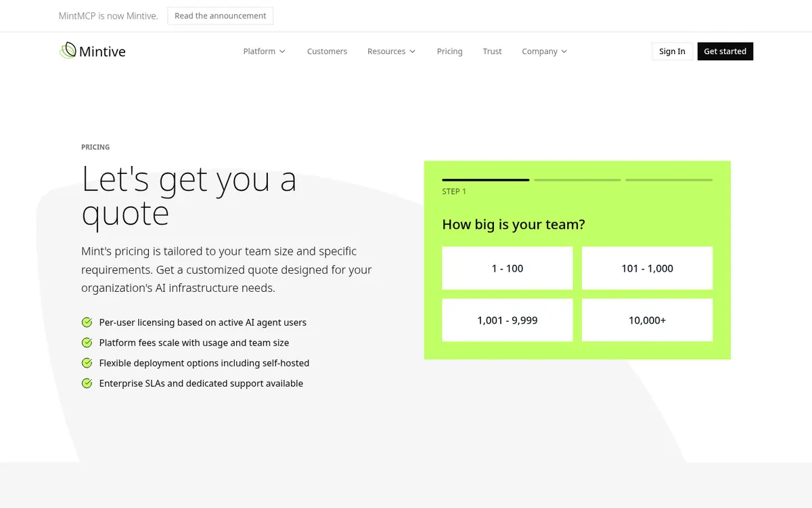812x508 pixels.
Task: Click 'Per-user licensing based on active AI agent users'
Action: coord(203,322)
